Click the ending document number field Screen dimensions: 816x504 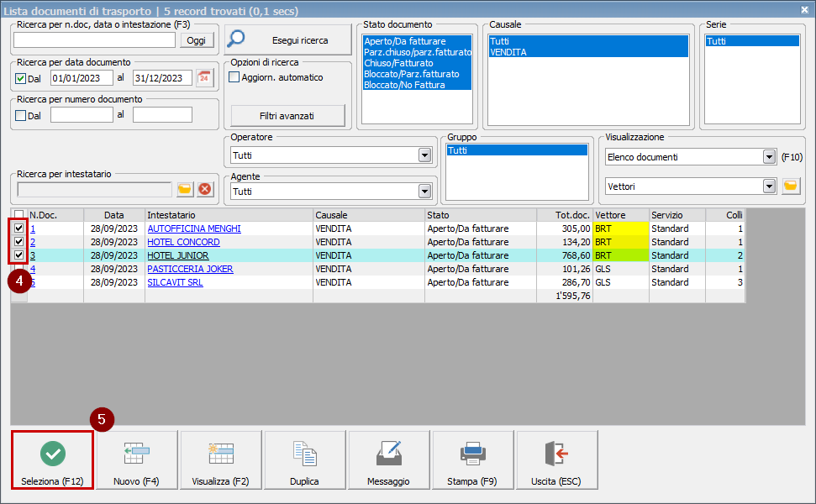162,115
